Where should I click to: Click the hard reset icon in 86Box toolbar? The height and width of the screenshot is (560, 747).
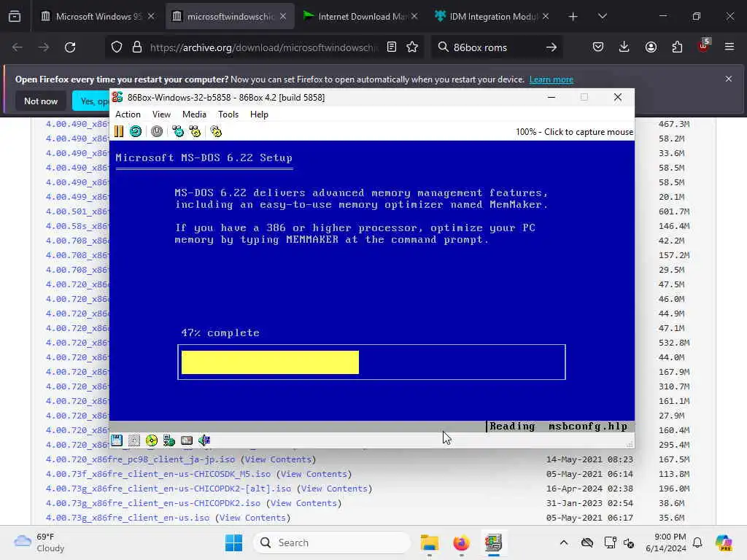coord(136,131)
